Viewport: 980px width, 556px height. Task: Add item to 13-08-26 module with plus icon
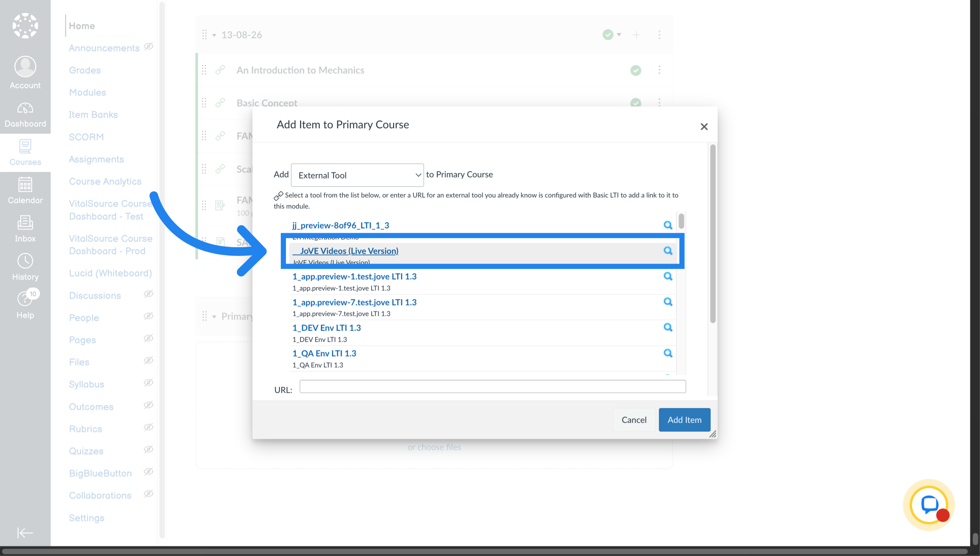tap(636, 35)
